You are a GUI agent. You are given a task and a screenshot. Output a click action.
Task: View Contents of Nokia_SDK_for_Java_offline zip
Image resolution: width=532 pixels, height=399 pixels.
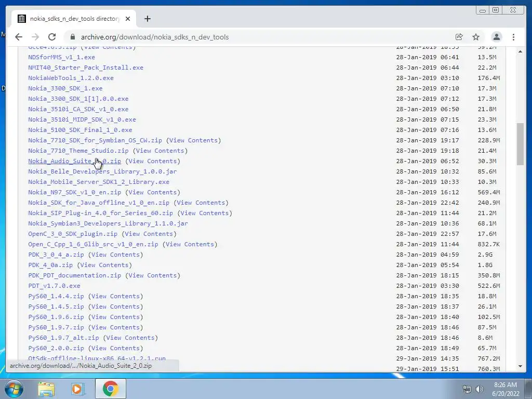tap(201, 203)
